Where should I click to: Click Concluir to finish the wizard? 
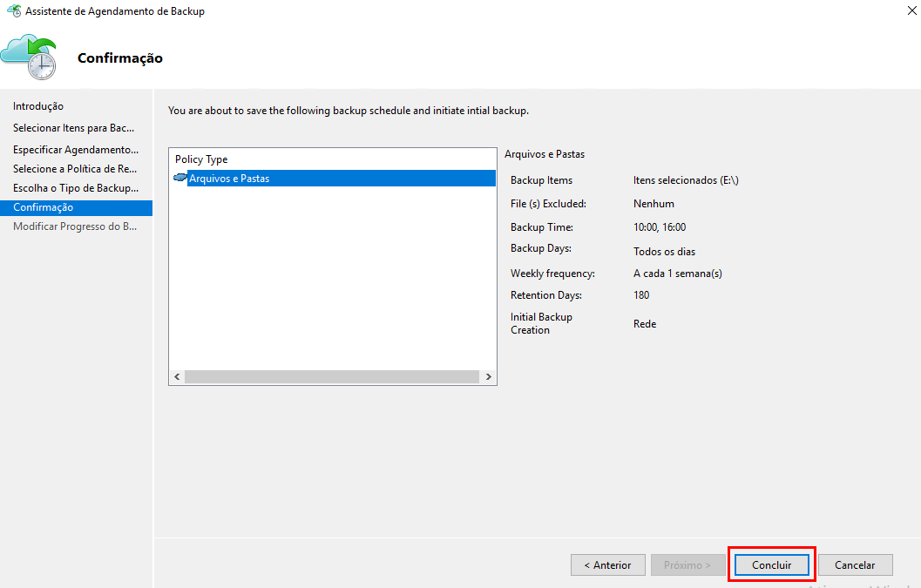(772, 565)
